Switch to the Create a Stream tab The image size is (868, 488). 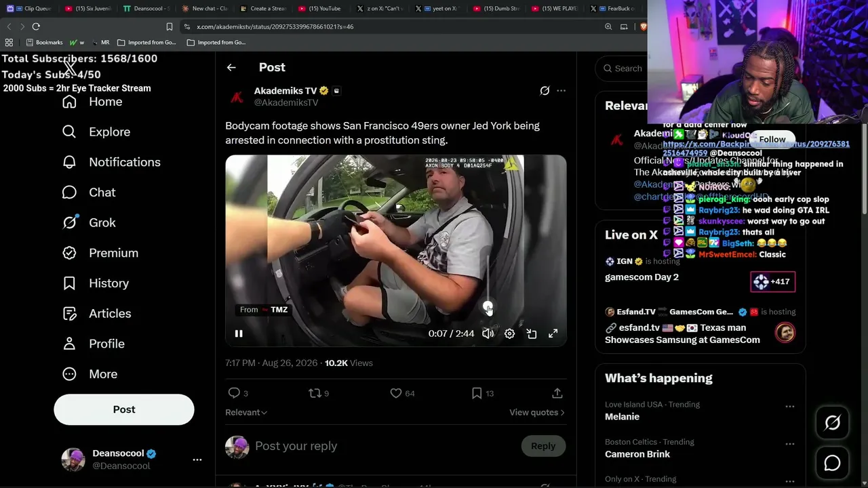point(264,9)
